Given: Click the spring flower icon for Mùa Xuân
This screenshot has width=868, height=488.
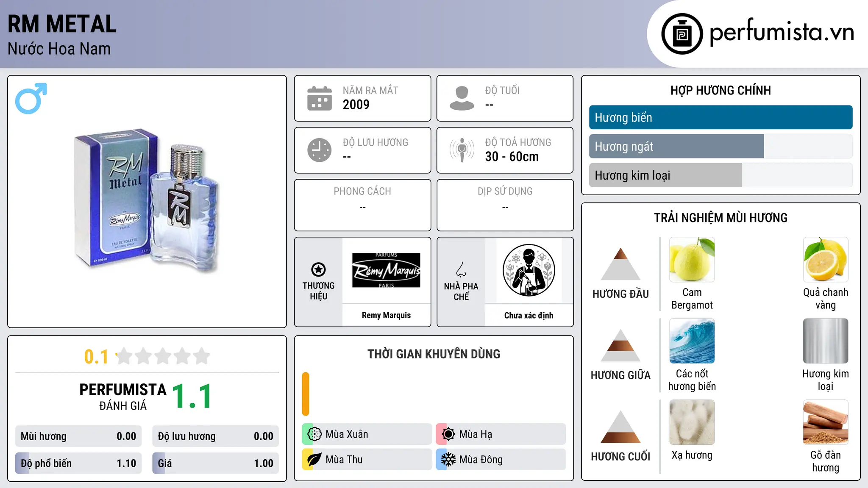Looking at the screenshot, I should click(x=314, y=434).
